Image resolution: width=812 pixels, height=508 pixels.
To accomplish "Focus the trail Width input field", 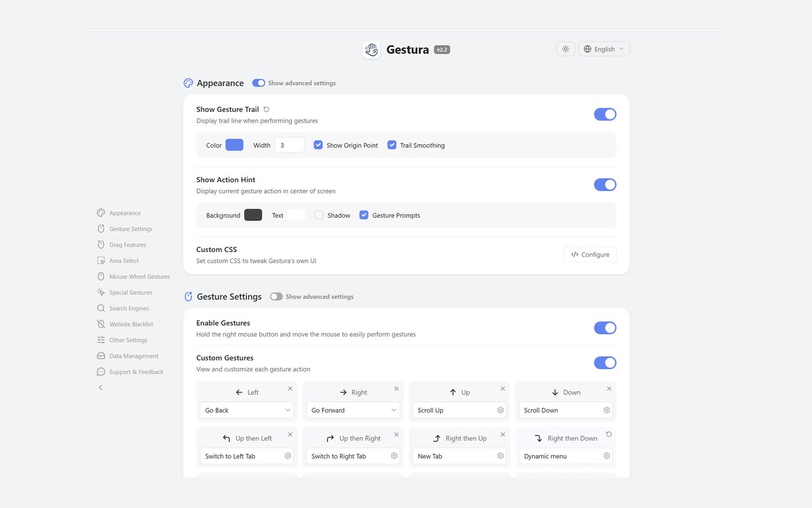I will [x=289, y=145].
